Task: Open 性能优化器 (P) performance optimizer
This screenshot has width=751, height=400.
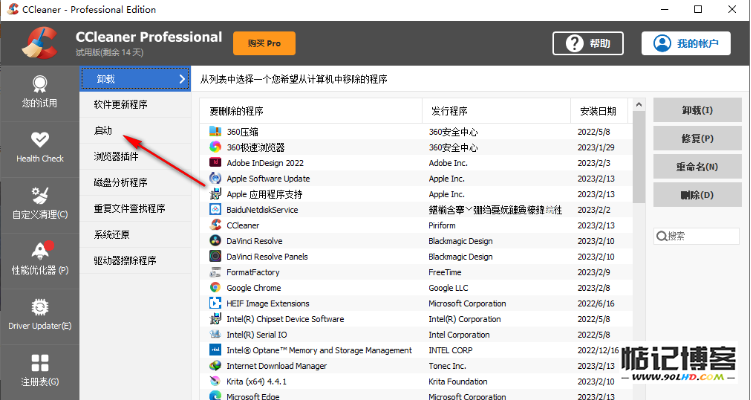Action: 40,260
